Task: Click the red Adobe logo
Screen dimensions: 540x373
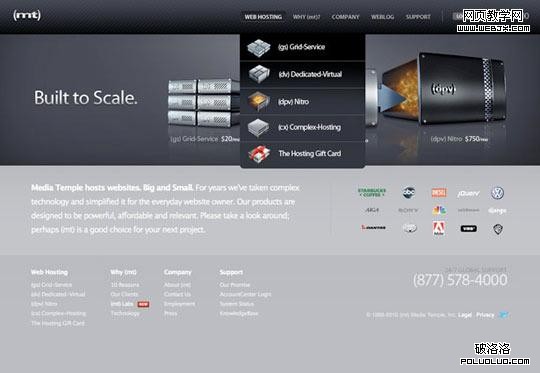Action: click(439, 228)
